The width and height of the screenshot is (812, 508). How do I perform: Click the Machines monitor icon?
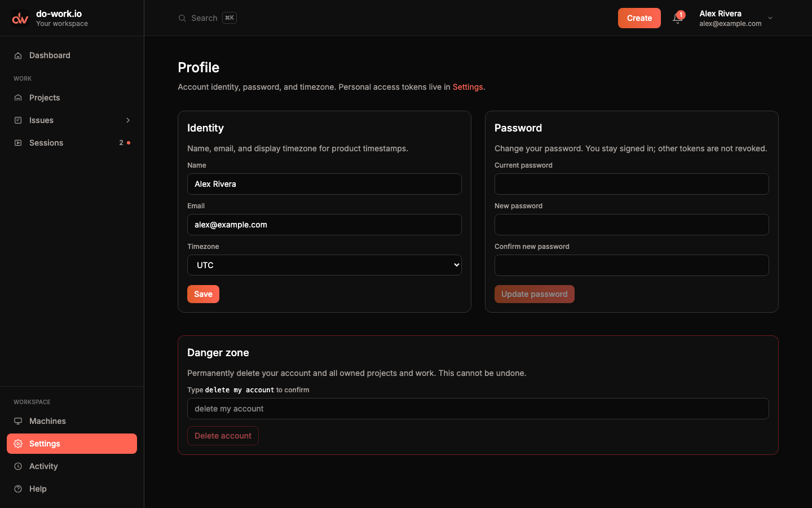[x=18, y=421]
